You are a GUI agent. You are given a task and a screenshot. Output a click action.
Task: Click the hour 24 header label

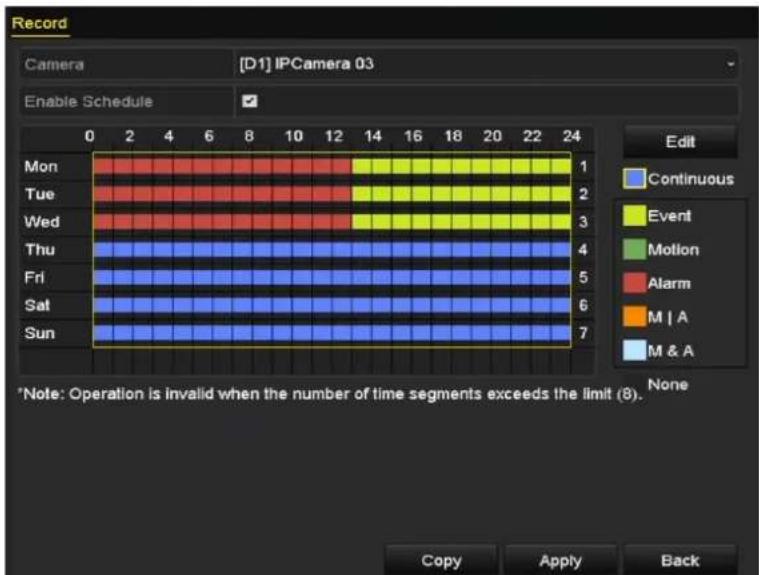click(x=571, y=136)
